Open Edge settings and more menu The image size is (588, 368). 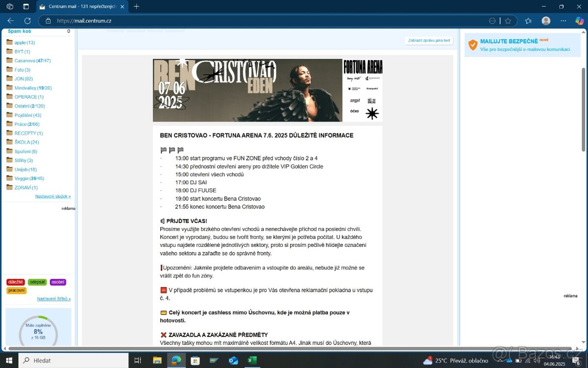563,21
